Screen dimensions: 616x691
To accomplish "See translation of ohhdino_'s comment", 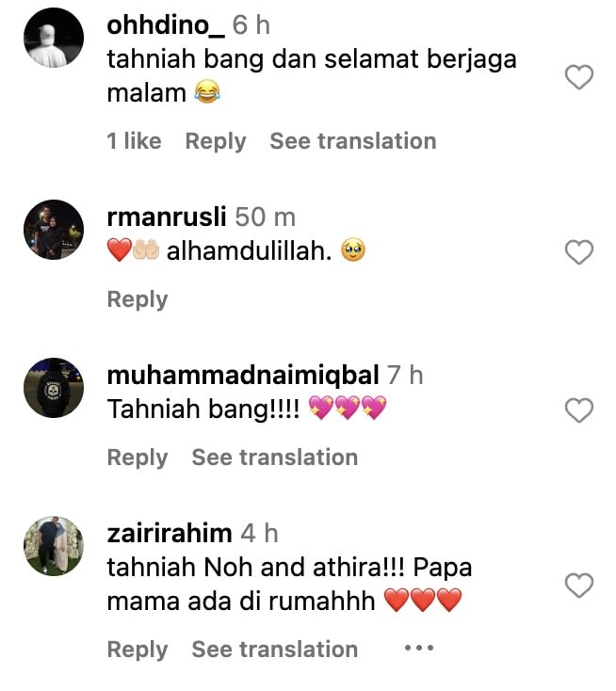I will 353,141.
